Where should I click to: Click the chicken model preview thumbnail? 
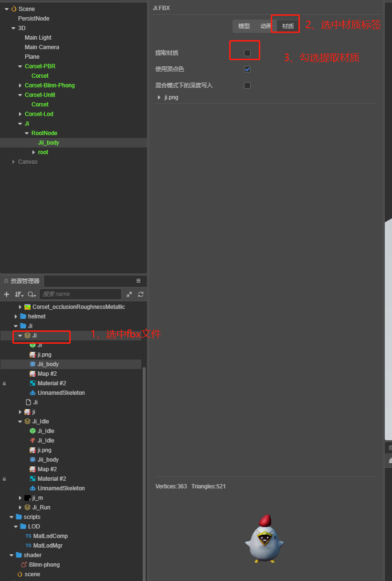coord(264,539)
